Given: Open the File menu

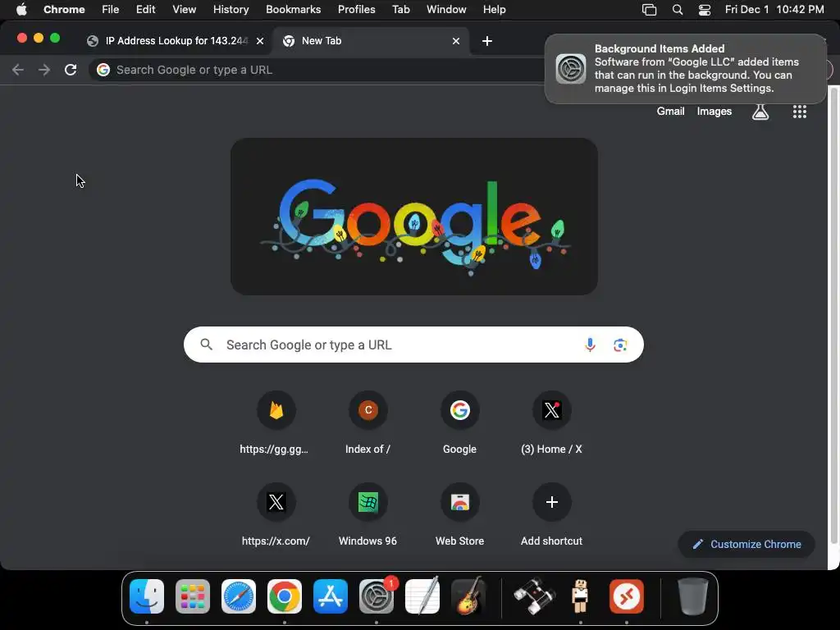Looking at the screenshot, I should [x=111, y=9].
